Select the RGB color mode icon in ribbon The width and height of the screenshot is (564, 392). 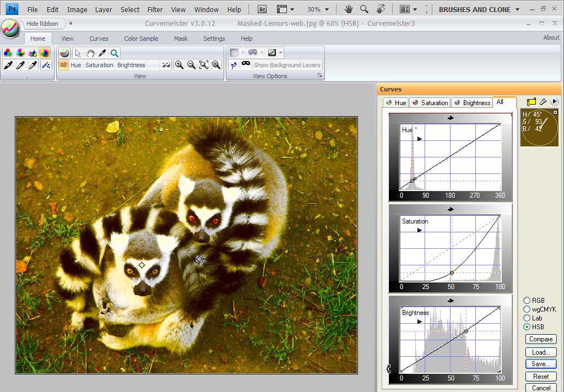[8, 53]
